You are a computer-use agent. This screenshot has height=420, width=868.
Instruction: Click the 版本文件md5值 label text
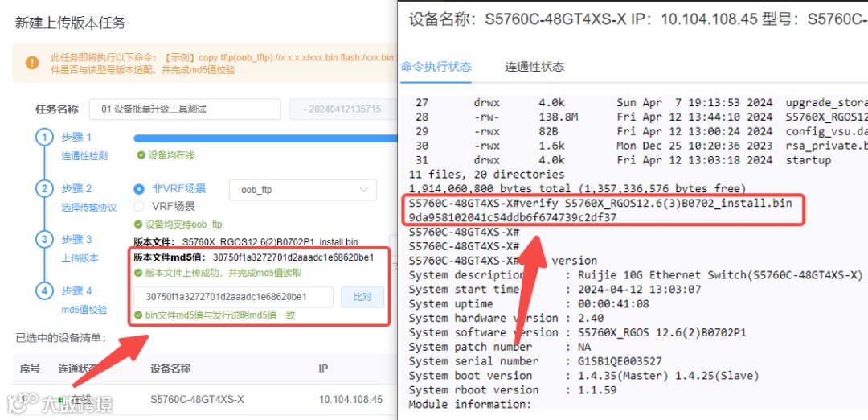click(170, 257)
